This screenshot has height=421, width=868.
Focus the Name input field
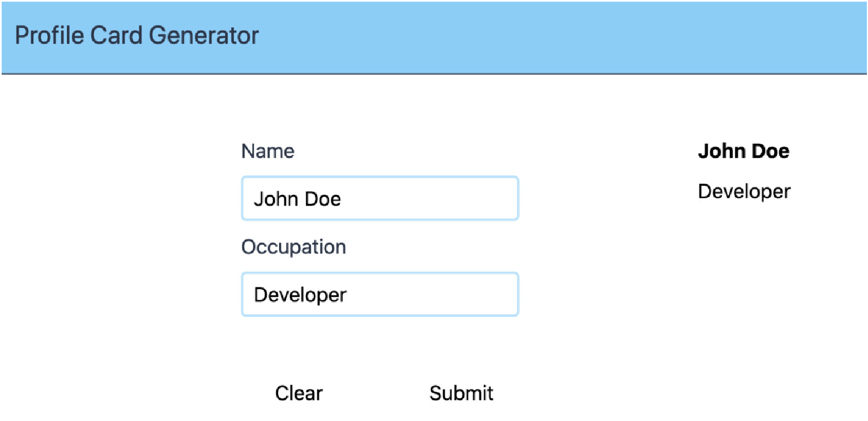coord(380,199)
